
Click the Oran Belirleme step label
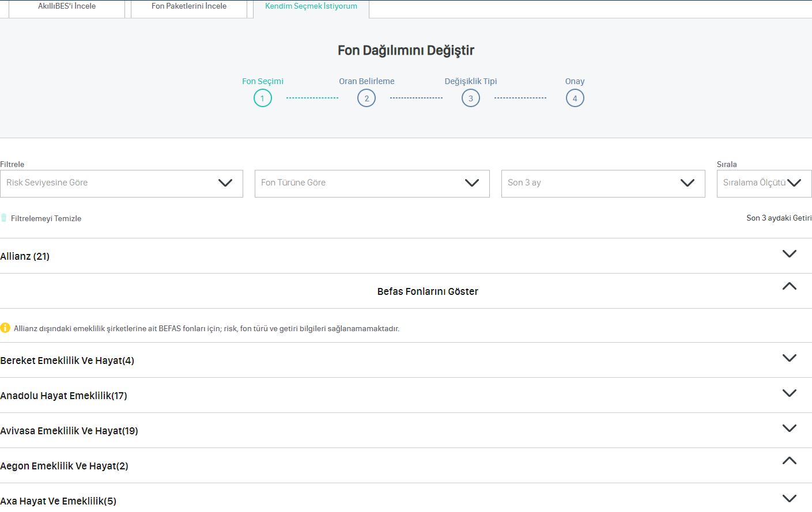pos(367,81)
